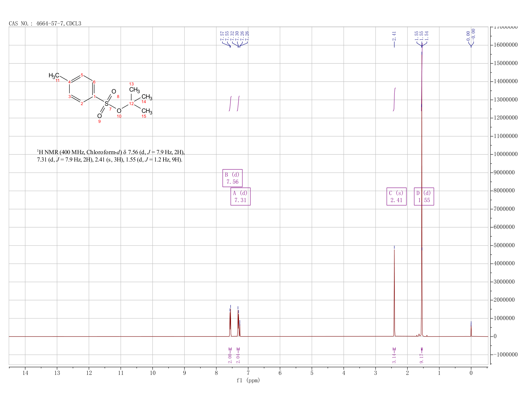
Task: Click the 5 ppm x-axis tick label
Action: (312, 373)
